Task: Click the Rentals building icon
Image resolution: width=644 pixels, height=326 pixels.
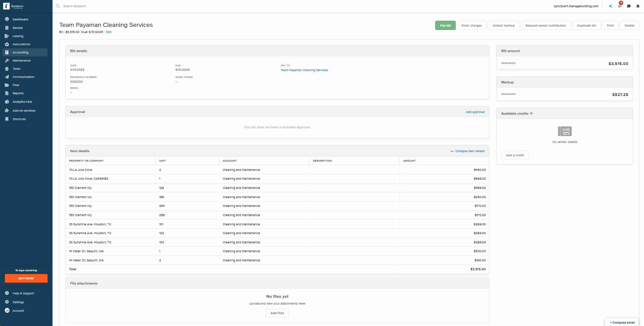Action: [7, 28]
